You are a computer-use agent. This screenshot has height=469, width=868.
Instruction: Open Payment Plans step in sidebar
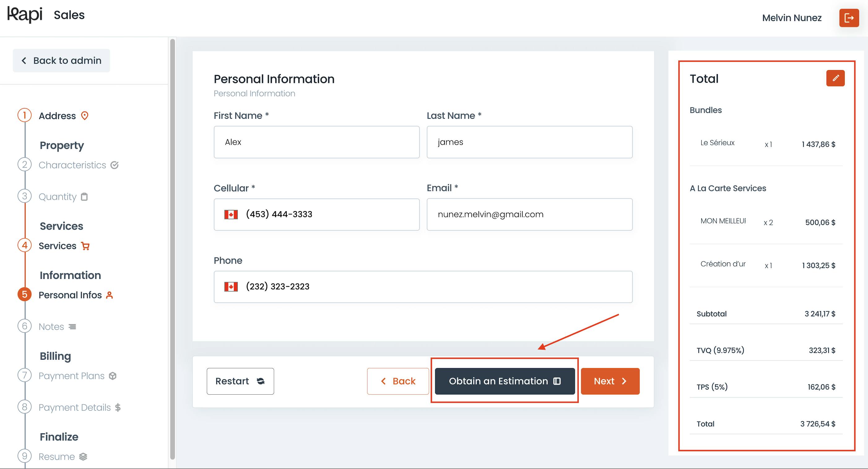coord(71,376)
